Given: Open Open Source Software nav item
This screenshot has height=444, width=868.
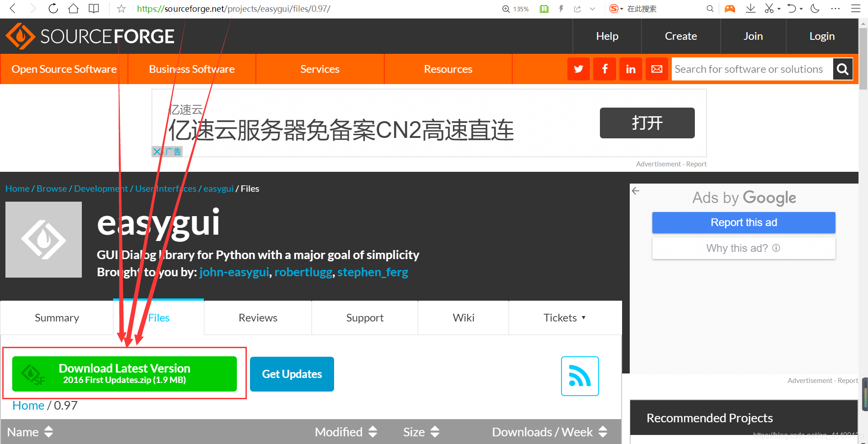Looking at the screenshot, I should tap(64, 69).
